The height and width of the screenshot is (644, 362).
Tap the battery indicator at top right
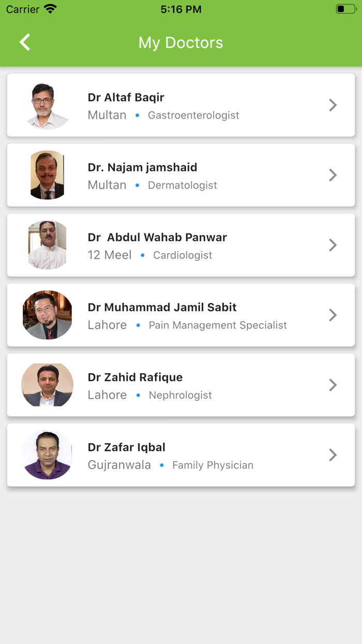pyautogui.click(x=345, y=8)
